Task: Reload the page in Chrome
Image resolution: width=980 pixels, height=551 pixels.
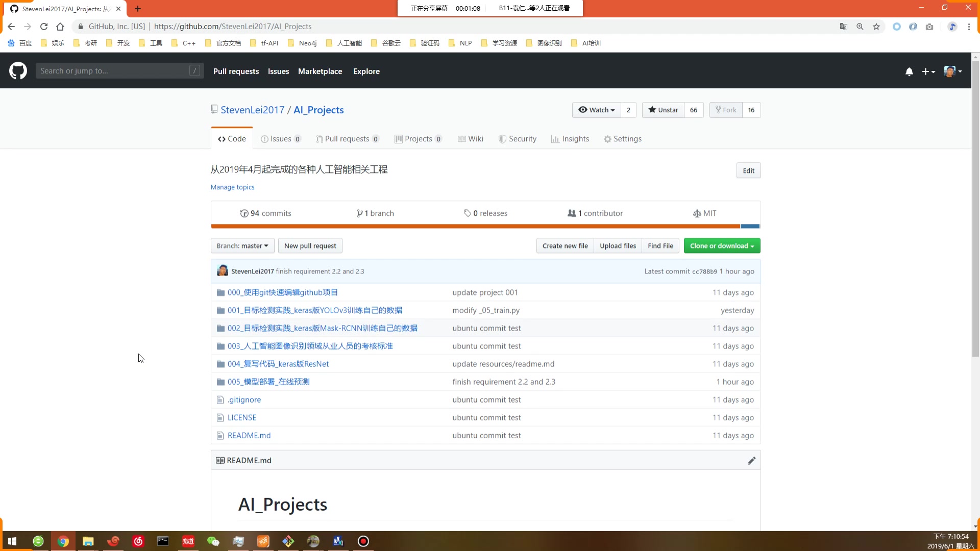Action: 44,27
